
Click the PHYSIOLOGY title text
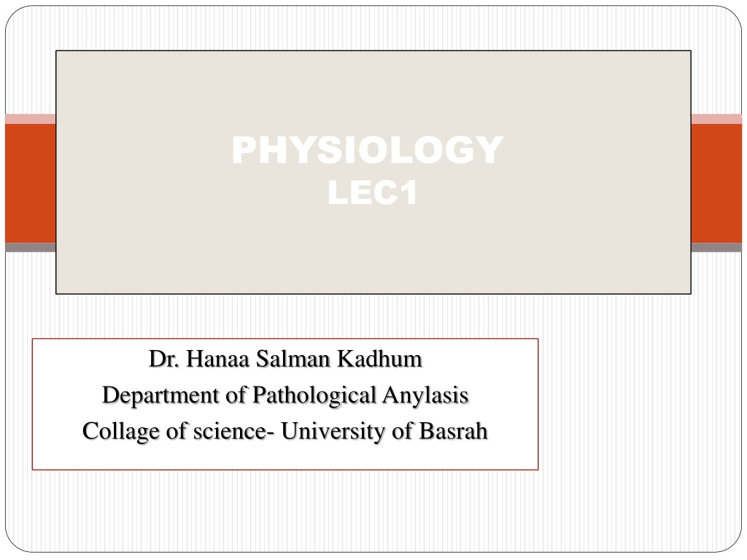[x=368, y=149]
